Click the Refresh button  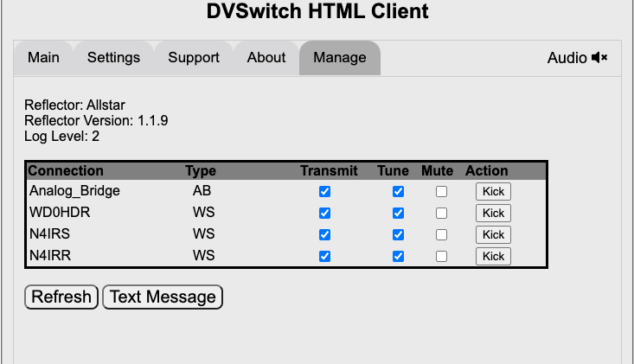[61, 297]
